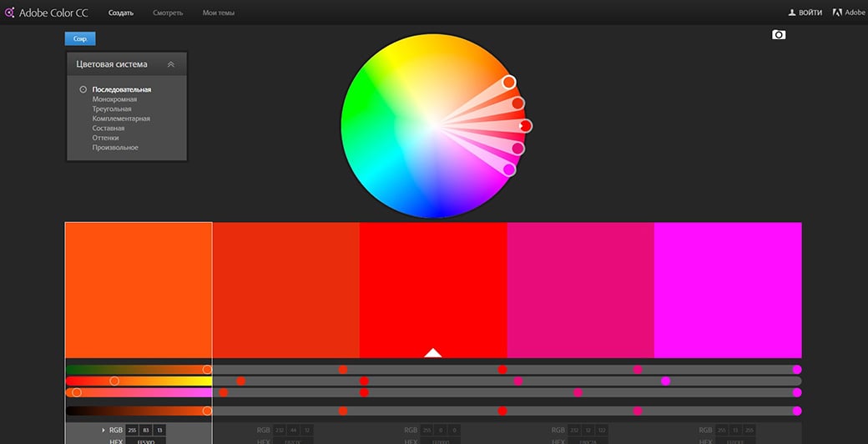Open the Смотреть tab
This screenshot has width=868, height=444.
167,13
